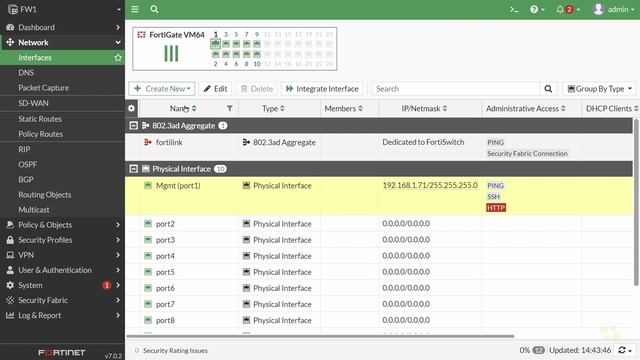The width and height of the screenshot is (640, 360).
Task: Open the Name column filter
Action: [x=230, y=109]
